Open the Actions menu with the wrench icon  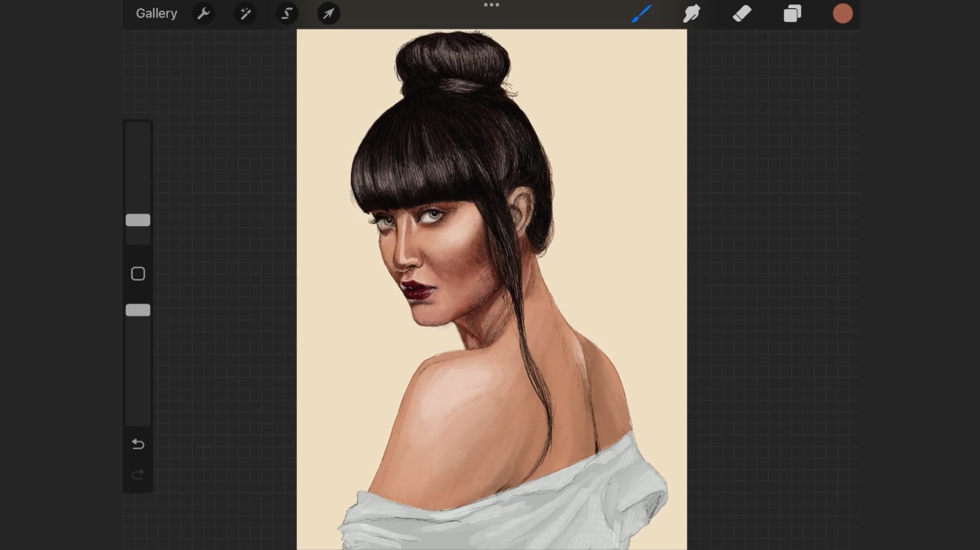point(203,13)
